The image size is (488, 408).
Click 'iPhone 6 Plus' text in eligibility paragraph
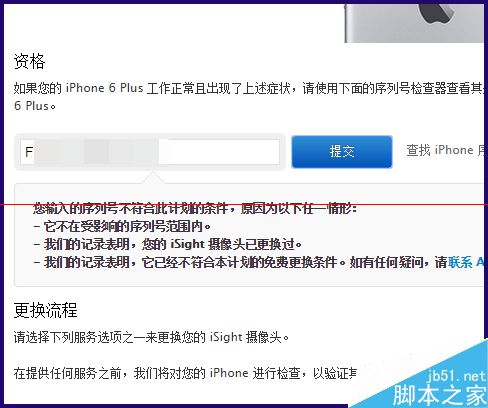click(104, 88)
